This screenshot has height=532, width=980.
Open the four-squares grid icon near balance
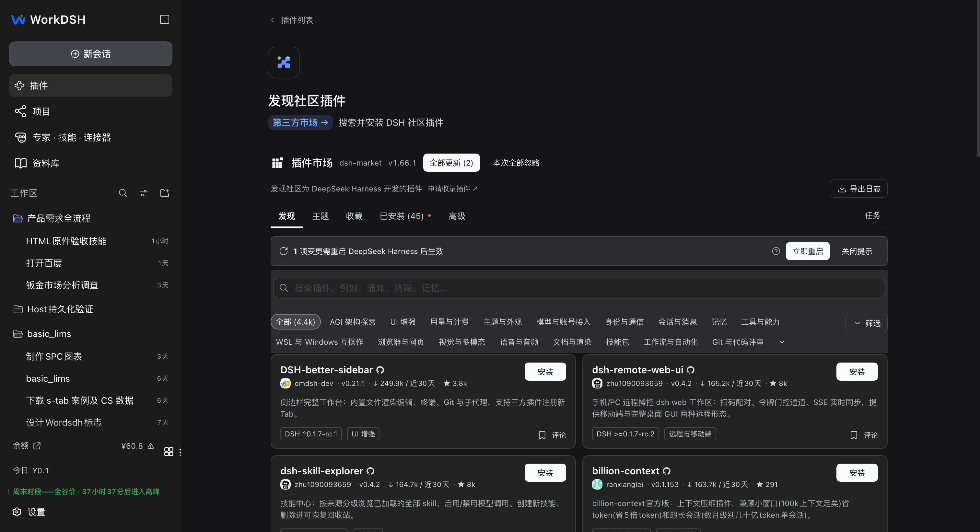tap(169, 451)
